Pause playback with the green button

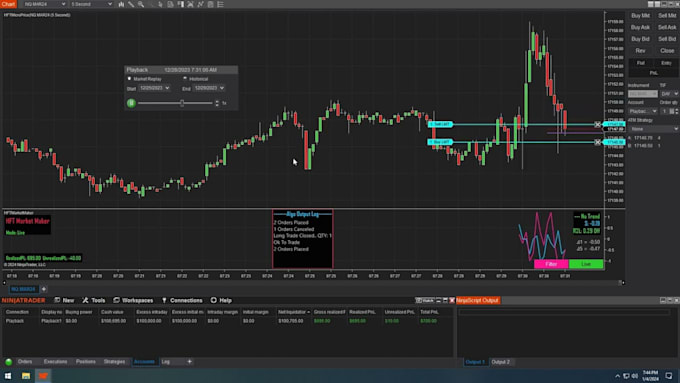[x=131, y=103]
